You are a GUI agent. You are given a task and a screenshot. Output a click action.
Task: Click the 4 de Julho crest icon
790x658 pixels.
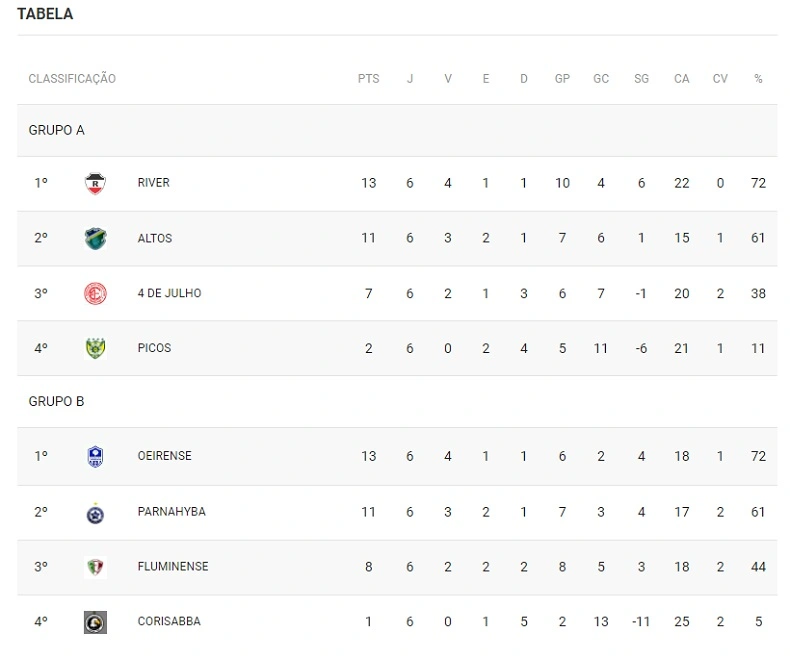tap(95, 294)
